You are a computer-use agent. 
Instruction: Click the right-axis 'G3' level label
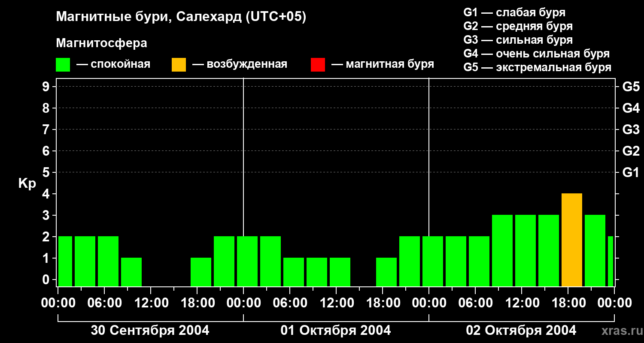click(631, 129)
